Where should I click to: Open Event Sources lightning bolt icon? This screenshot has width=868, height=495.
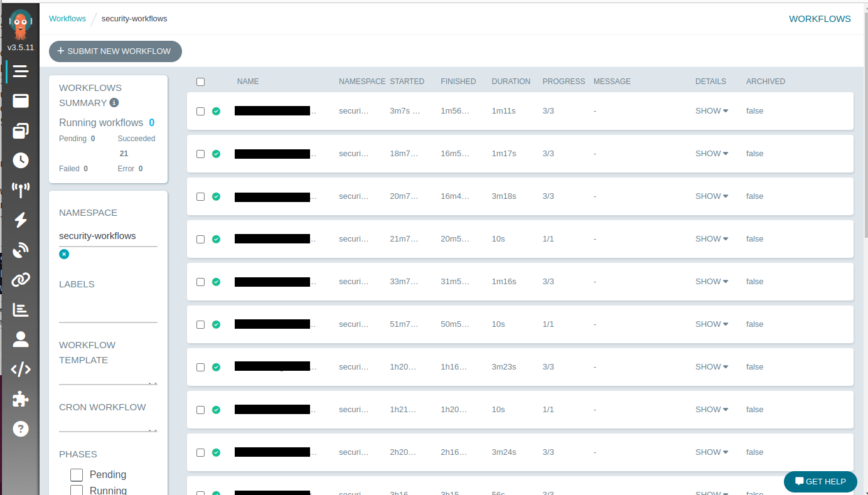[21, 220]
